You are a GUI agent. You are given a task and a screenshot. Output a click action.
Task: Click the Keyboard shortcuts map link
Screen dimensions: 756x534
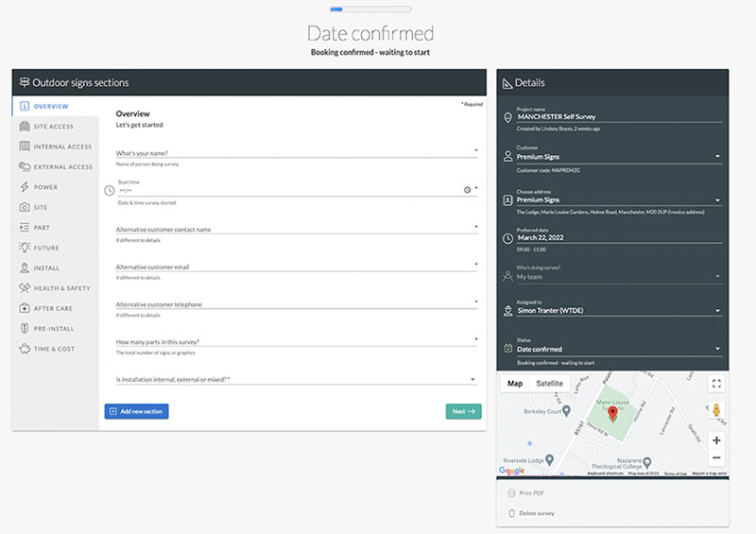[606, 474]
